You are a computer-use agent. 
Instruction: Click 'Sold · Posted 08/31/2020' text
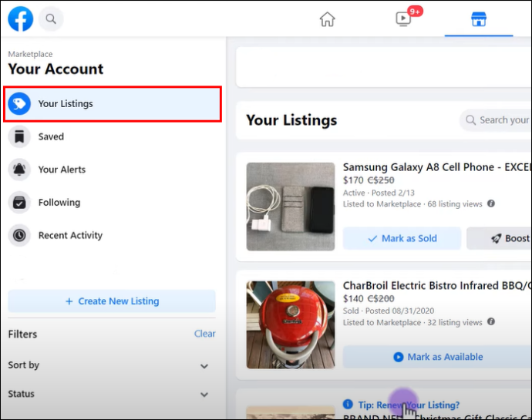[389, 311]
